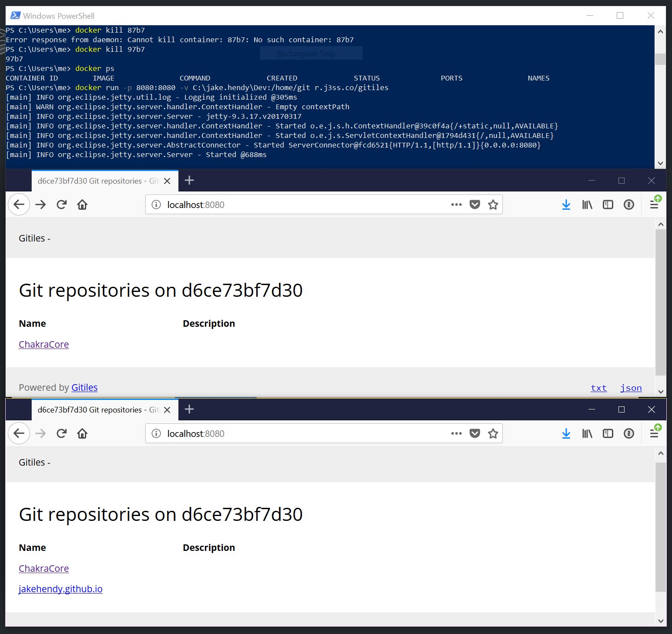Click Back arrow in upper Firefox window

point(19,205)
